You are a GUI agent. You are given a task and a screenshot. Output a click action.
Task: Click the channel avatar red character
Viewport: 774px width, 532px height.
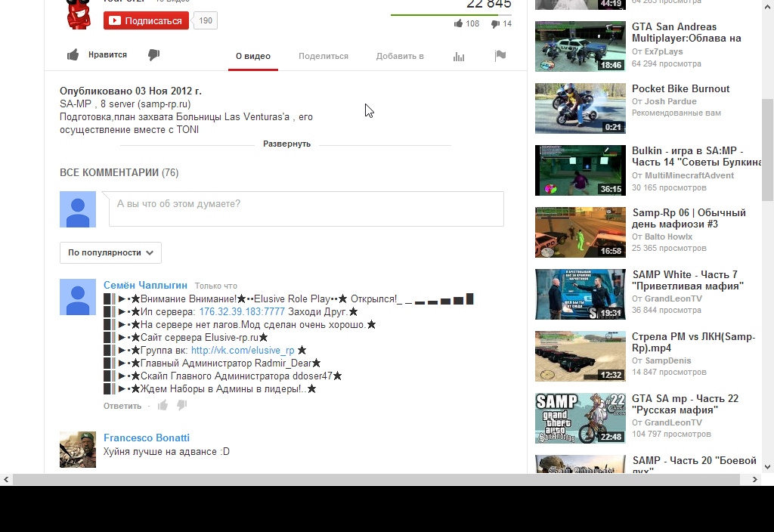78,14
